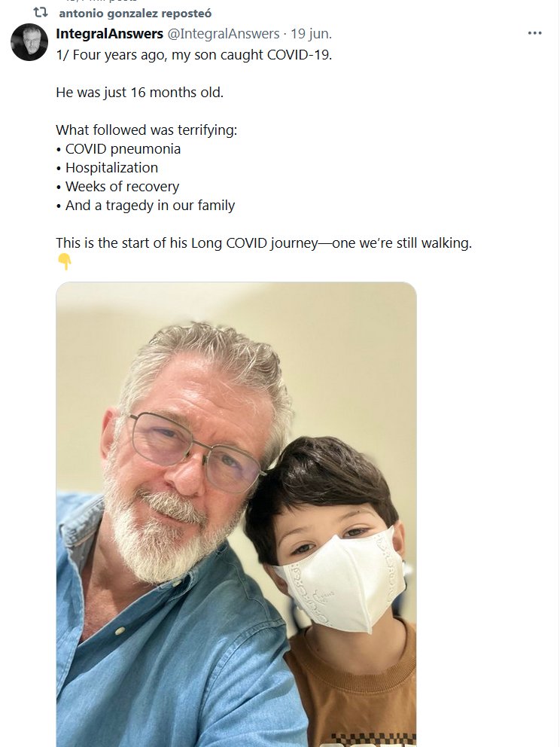Open the IntegralAnswers display name link
This screenshot has height=747, width=560.
coord(109,34)
